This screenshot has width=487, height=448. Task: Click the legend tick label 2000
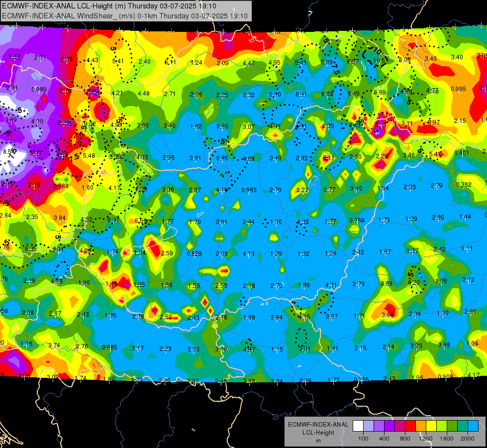click(x=468, y=439)
